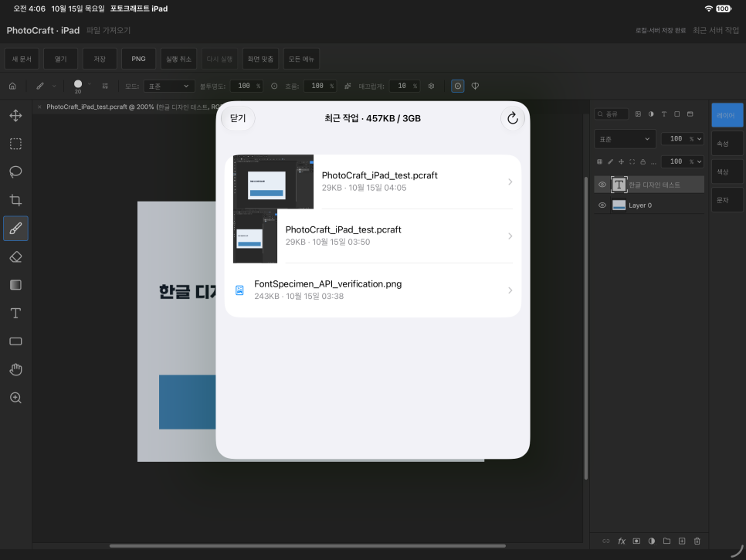Click the 종류 layer search field
This screenshot has height=560, width=746.
(x=612, y=114)
